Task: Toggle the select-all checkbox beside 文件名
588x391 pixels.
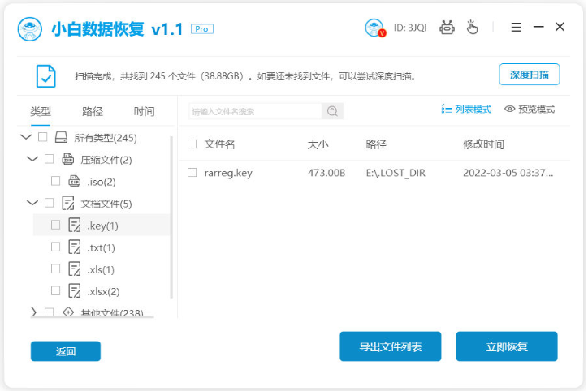Action: click(x=192, y=144)
